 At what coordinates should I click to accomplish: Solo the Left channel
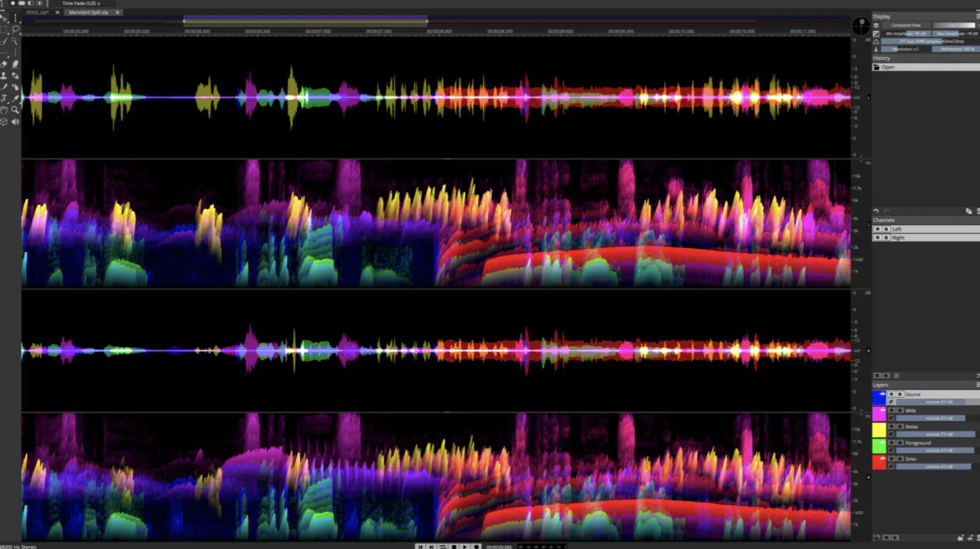point(886,229)
